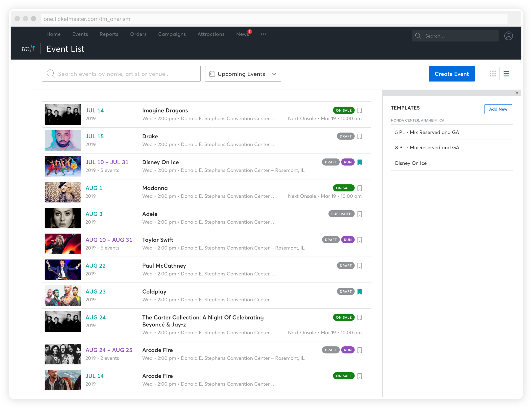Screen dimensions: 532x408
Task: Unbookmark the Coldplay event
Action: pos(359,292)
